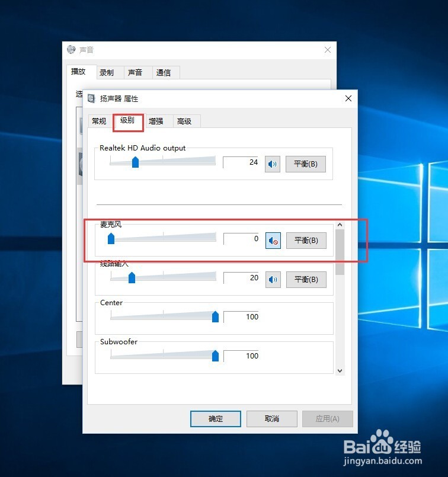The height and width of the screenshot is (477, 448).
Task: Click the 麦克风 volume slider thumb
Action: click(111, 238)
